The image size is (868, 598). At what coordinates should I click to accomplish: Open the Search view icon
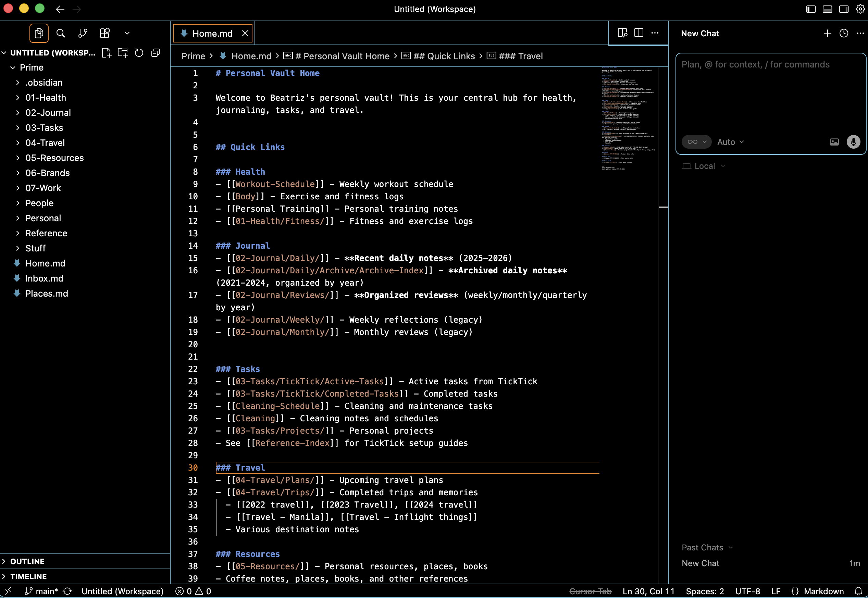click(x=60, y=33)
